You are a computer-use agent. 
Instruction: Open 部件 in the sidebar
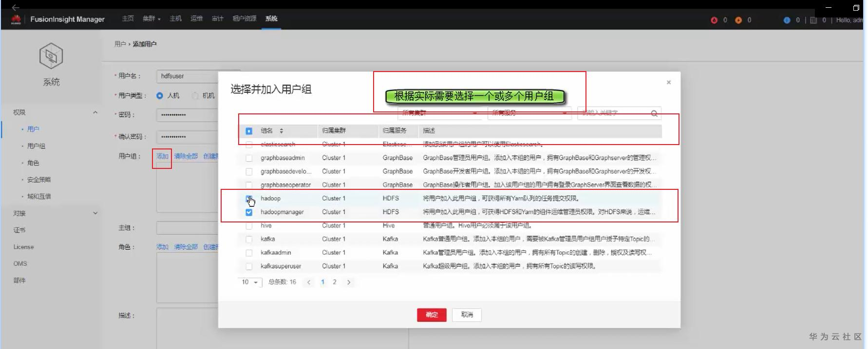[x=19, y=281]
